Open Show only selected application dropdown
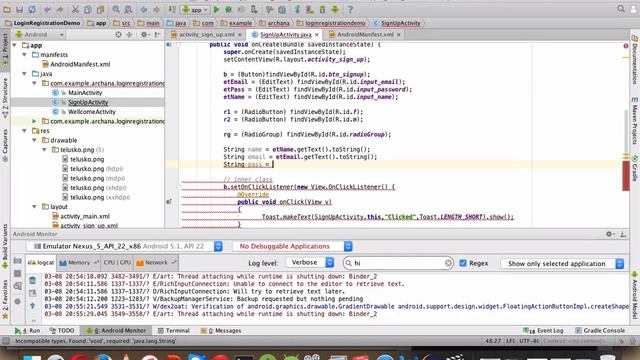Screen dimensions: 640x360 (x=562, y=264)
